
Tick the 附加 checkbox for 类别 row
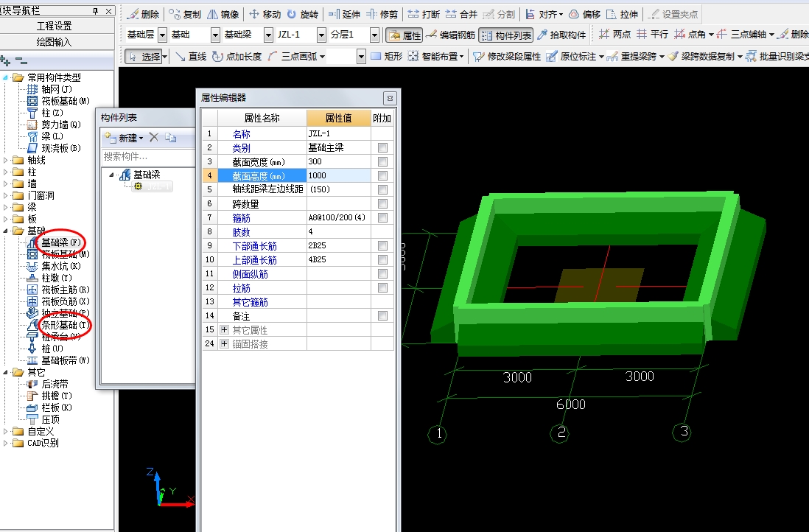(x=382, y=147)
